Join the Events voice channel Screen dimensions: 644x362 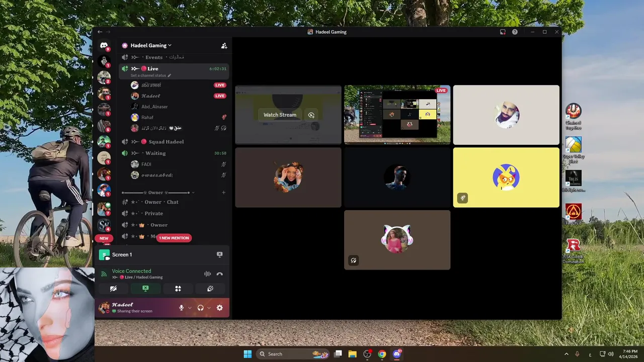[174, 57]
